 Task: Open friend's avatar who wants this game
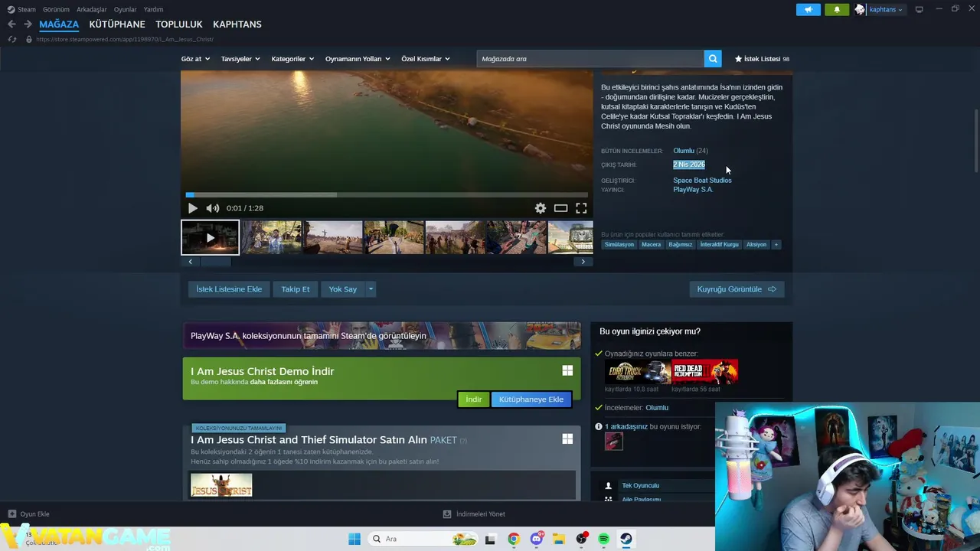[x=614, y=441]
